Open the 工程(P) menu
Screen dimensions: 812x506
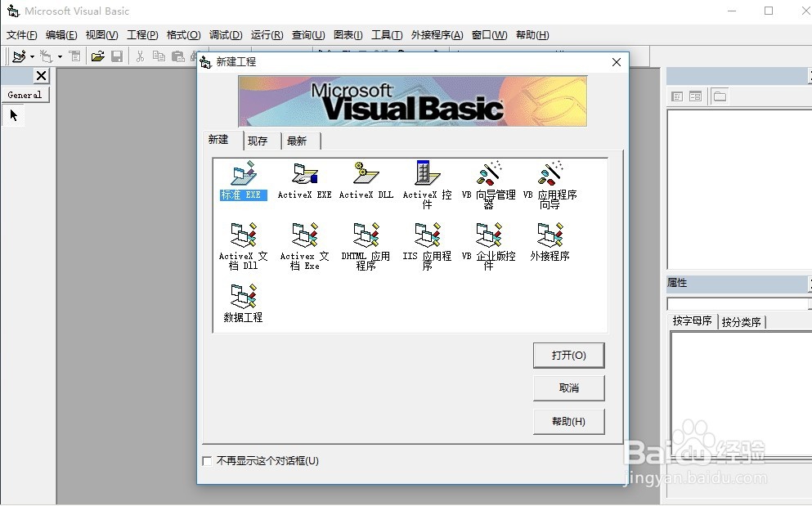pos(142,34)
